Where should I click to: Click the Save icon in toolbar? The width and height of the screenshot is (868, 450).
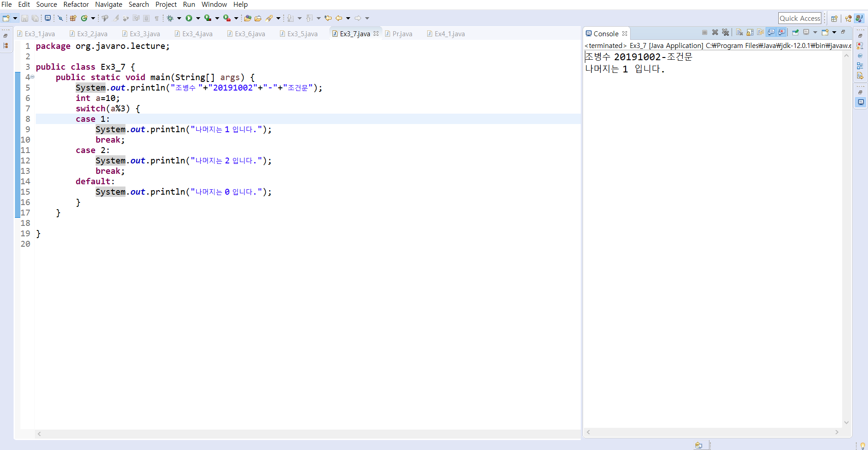[24, 18]
